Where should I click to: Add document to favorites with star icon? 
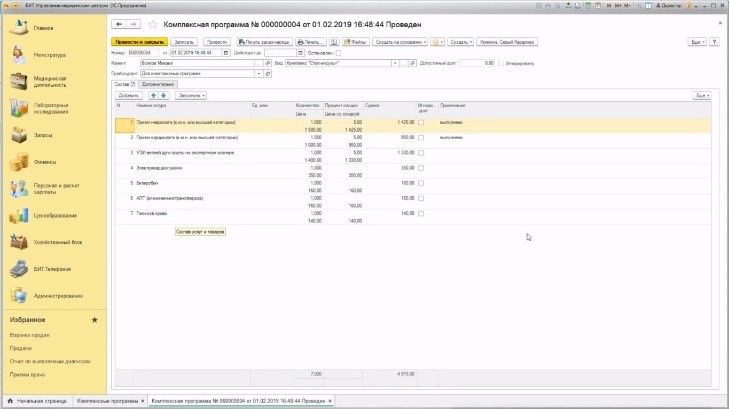coord(152,22)
